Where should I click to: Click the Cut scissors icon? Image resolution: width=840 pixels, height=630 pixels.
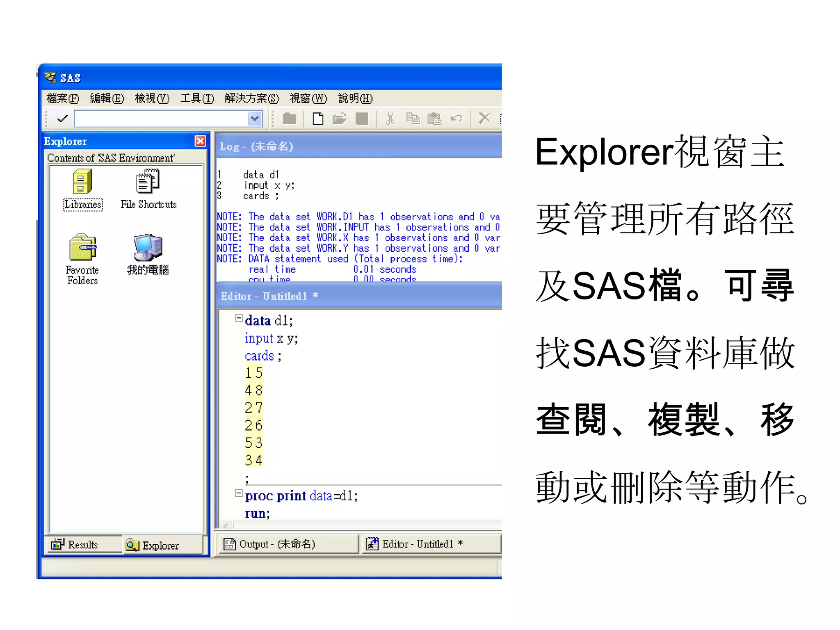point(390,119)
